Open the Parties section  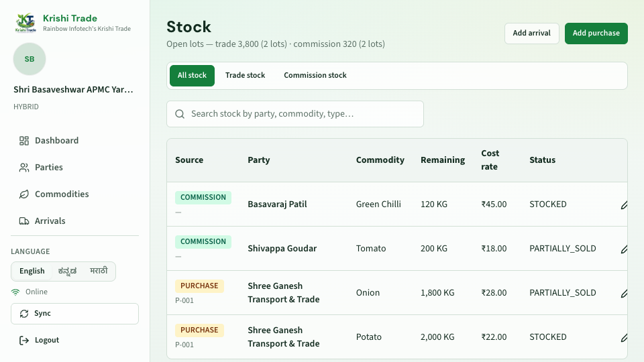click(74, 168)
